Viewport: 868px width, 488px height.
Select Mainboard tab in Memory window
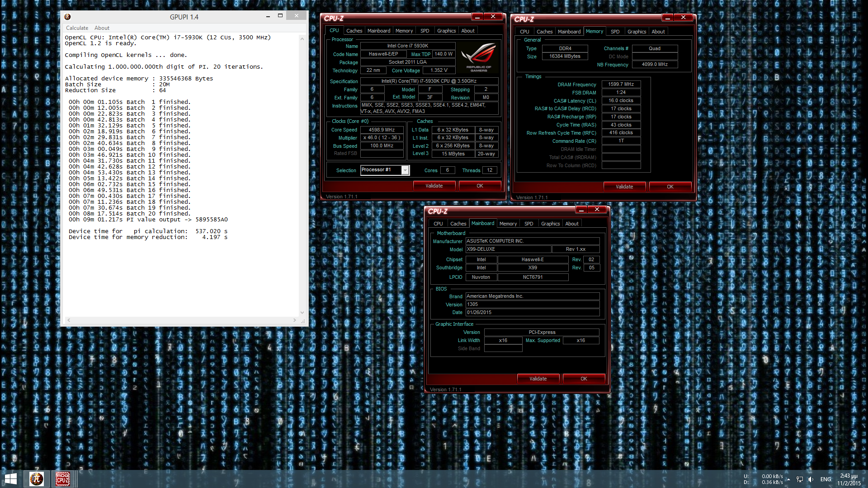tap(569, 32)
